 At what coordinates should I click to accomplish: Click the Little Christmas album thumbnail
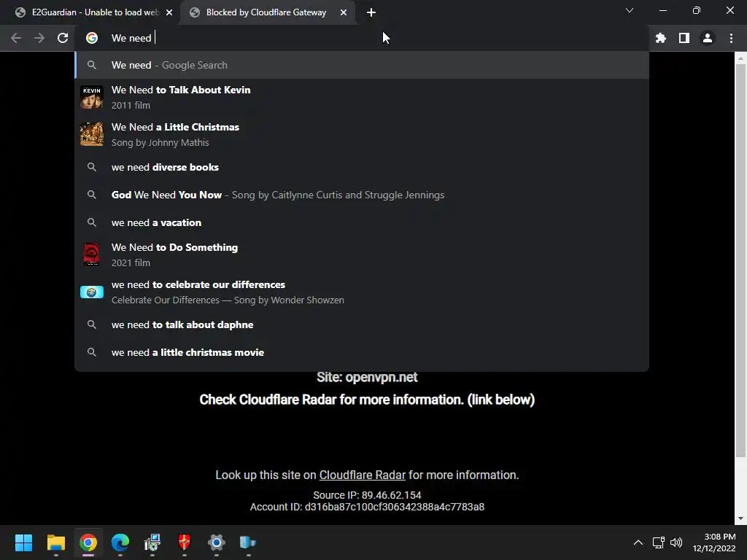click(x=92, y=134)
